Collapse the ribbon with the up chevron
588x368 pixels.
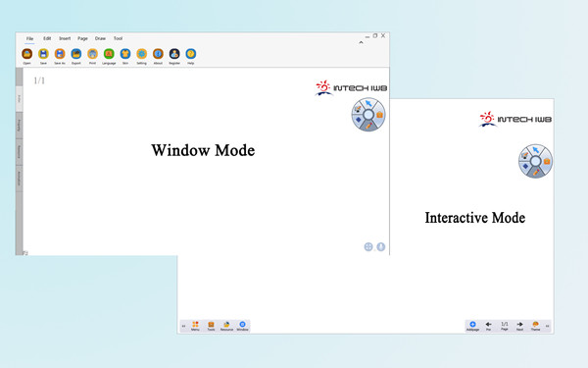point(361,43)
